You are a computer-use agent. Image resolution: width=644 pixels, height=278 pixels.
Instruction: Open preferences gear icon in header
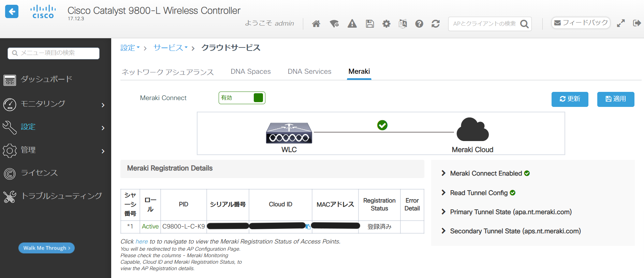point(386,24)
